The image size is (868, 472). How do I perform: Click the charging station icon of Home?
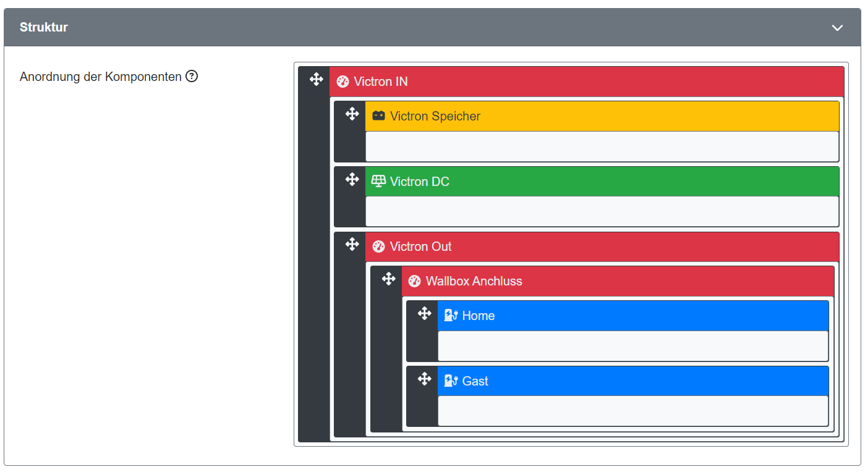[451, 316]
